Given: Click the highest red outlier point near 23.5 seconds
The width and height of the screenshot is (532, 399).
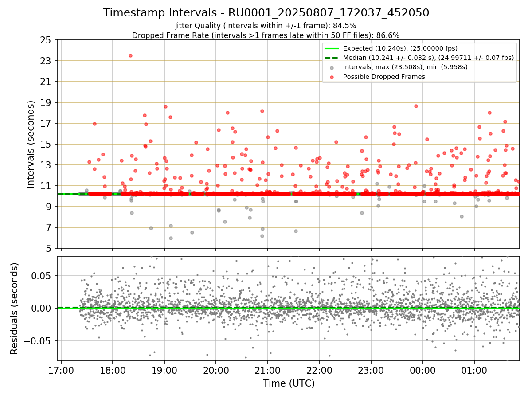Looking at the screenshot, I should [x=130, y=55].
